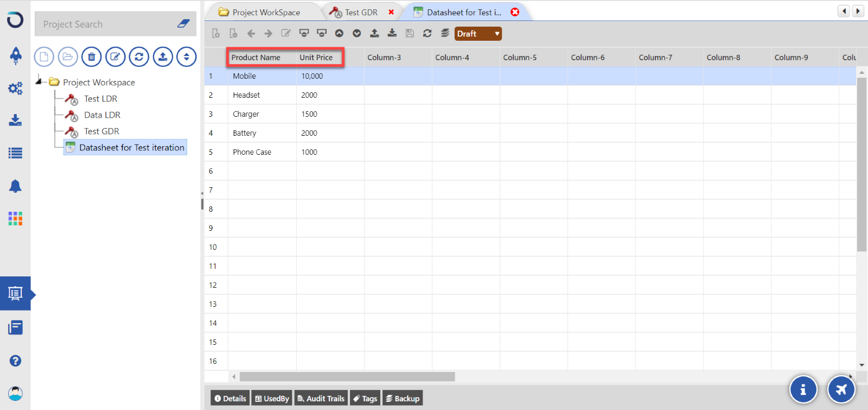Screen dimensions: 868x410
Task: Click add column toolbar icon
Action: click(216, 34)
